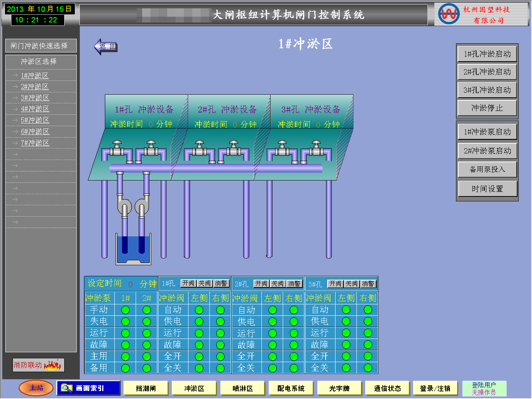The height and width of the screenshot is (399, 532).
Task: Click the back arrow return icon
Action: 106,46
